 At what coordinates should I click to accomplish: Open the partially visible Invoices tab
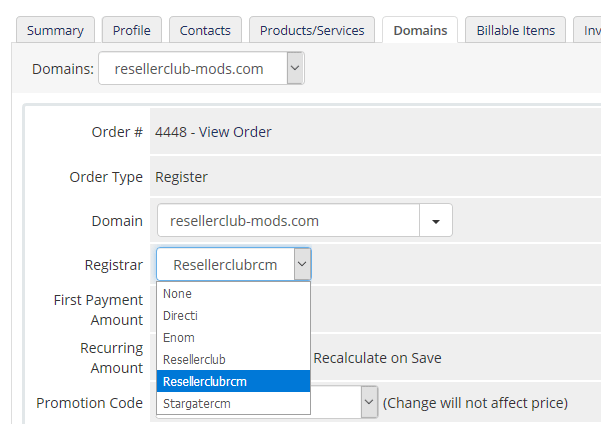click(x=588, y=30)
